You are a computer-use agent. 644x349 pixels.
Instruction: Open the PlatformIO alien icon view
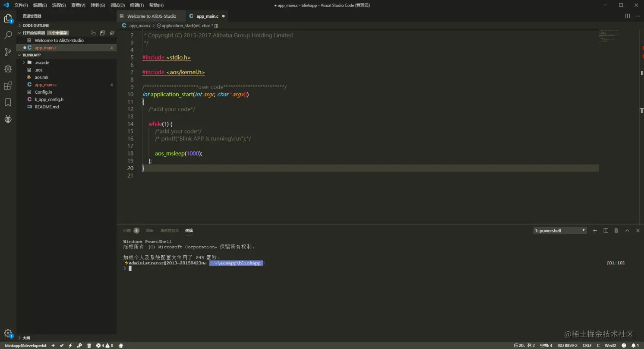tap(8, 119)
